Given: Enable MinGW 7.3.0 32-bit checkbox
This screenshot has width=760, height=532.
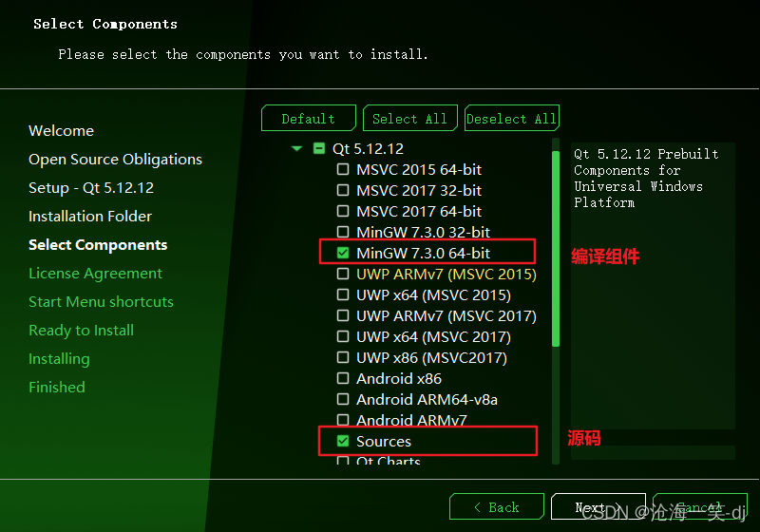Looking at the screenshot, I should point(343,232).
